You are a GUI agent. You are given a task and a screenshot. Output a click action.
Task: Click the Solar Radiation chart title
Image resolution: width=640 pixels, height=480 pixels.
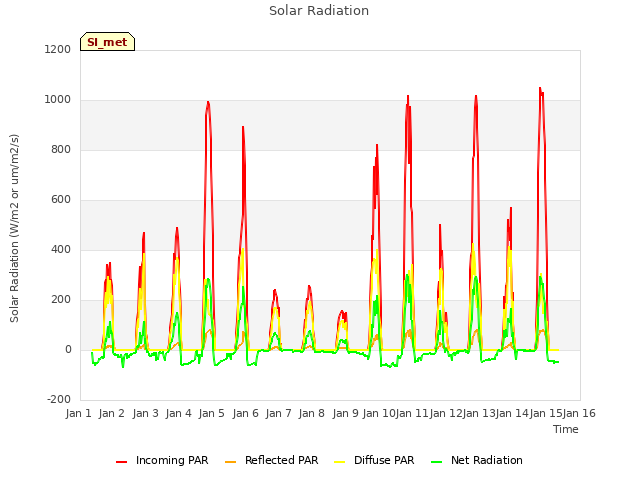pyautogui.click(x=319, y=11)
